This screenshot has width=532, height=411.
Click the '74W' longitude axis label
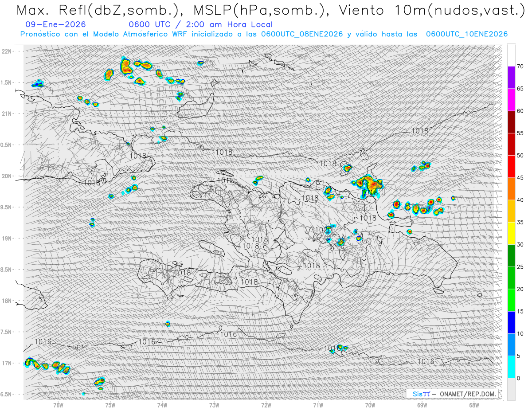point(162,405)
